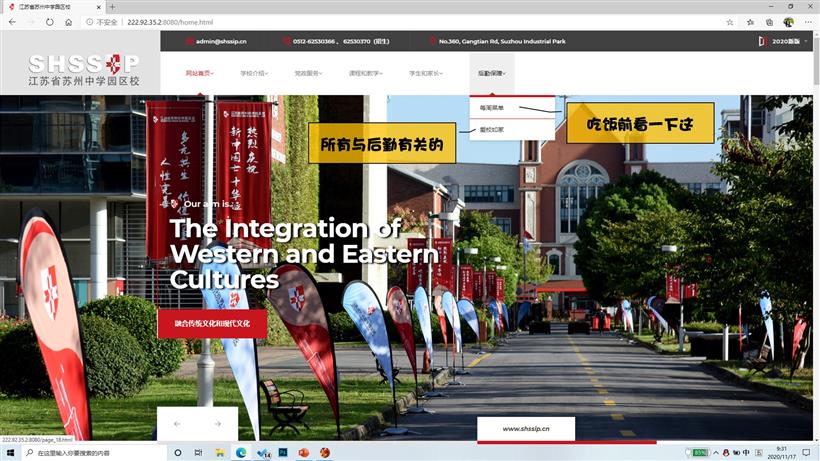
Task: Add this page to favorites star
Action: point(730,22)
